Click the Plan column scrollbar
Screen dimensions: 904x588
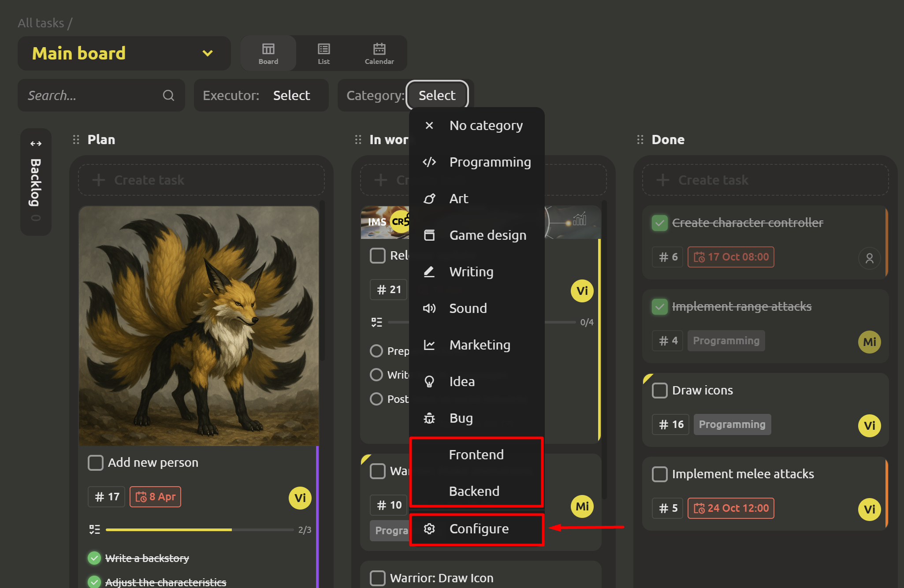pos(322,281)
